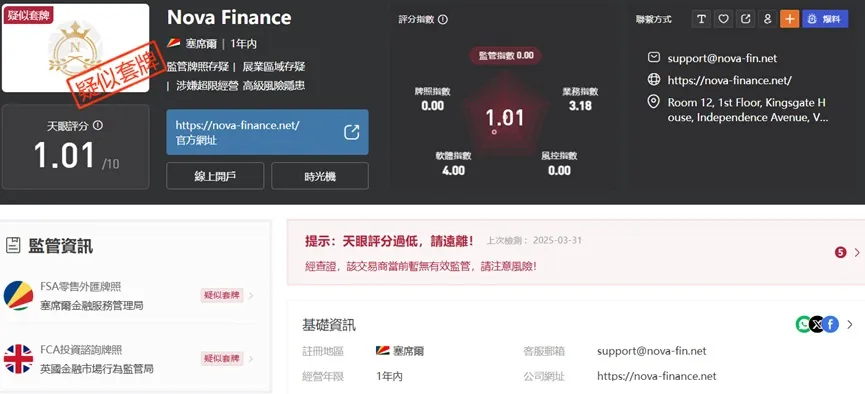Click the 塞席爾 value next to 註冊地區
This screenshot has width=865, height=394.
coord(409,351)
